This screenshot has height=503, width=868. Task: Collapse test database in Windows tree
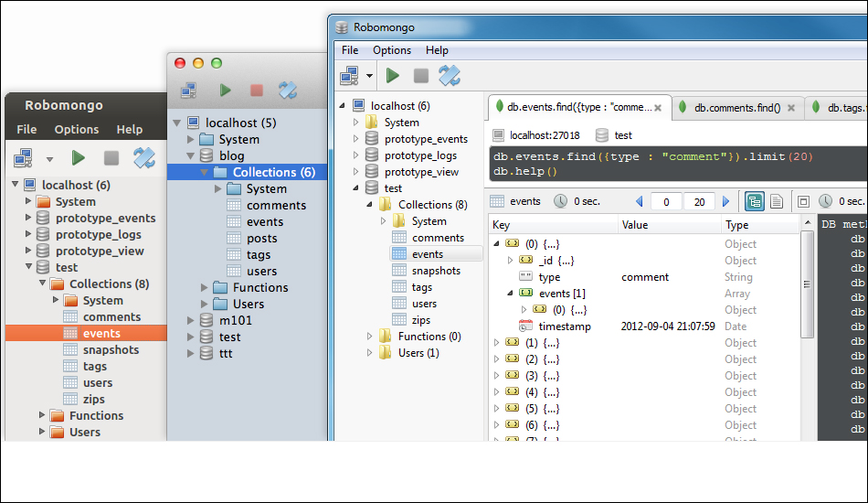355,188
